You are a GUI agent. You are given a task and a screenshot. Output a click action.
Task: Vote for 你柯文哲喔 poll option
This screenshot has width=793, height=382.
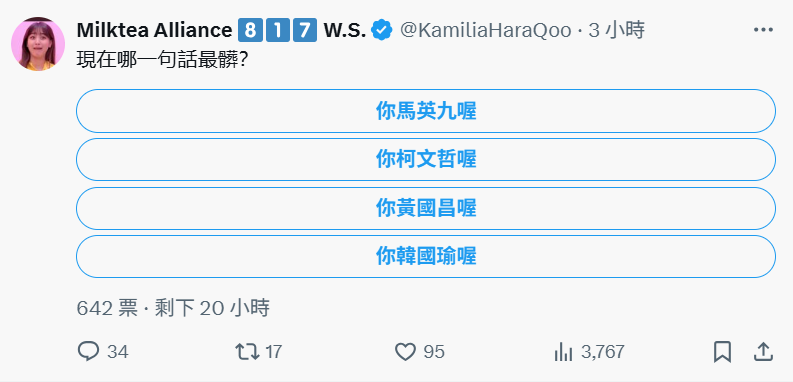tap(426, 159)
